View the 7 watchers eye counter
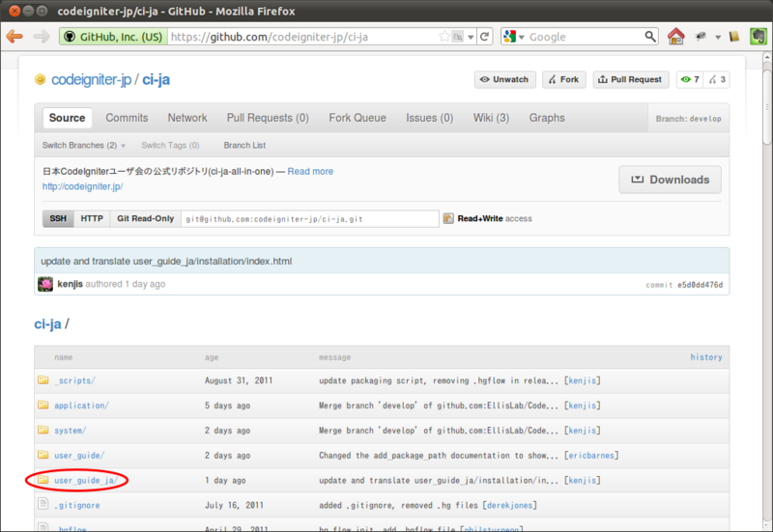The width and height of the screenshot is (773, 532). (690, 79)
